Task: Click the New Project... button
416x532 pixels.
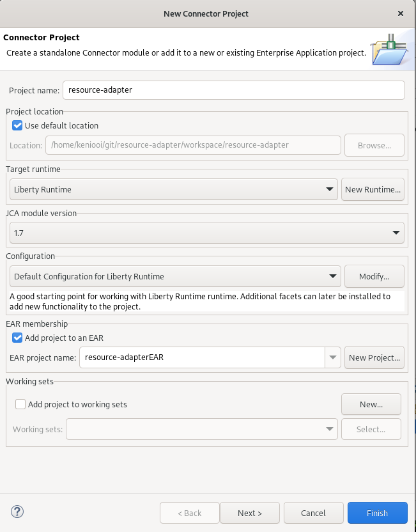Action: (374, 357)
